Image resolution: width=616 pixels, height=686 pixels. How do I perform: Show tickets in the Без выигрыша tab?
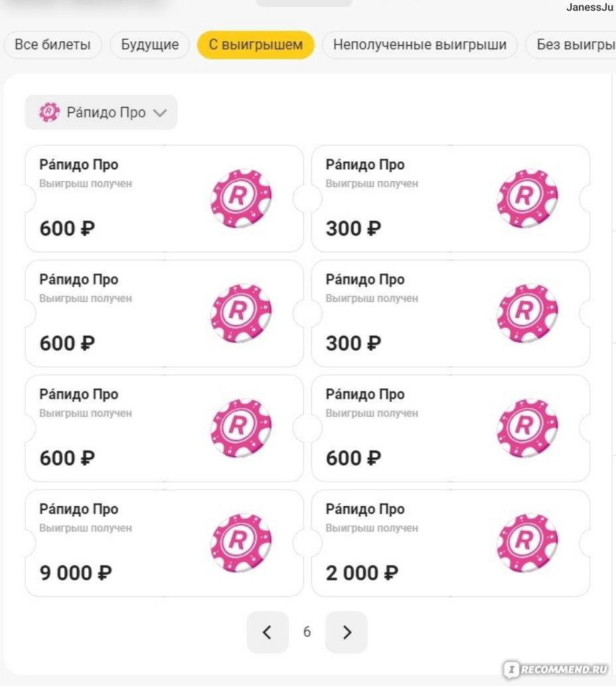(x=571, y=44)
